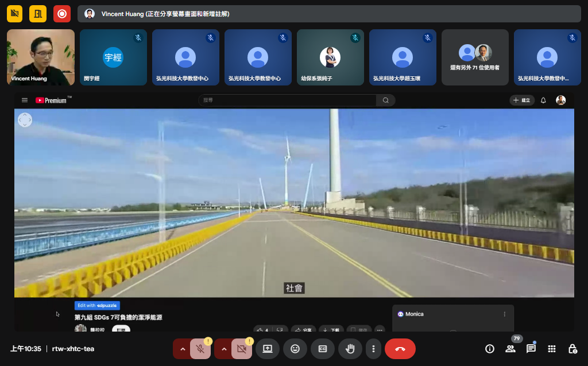This screenshot has width=588, height=366.
Task: Turn on the camera toggle button
Action: [x=242, y=349]
